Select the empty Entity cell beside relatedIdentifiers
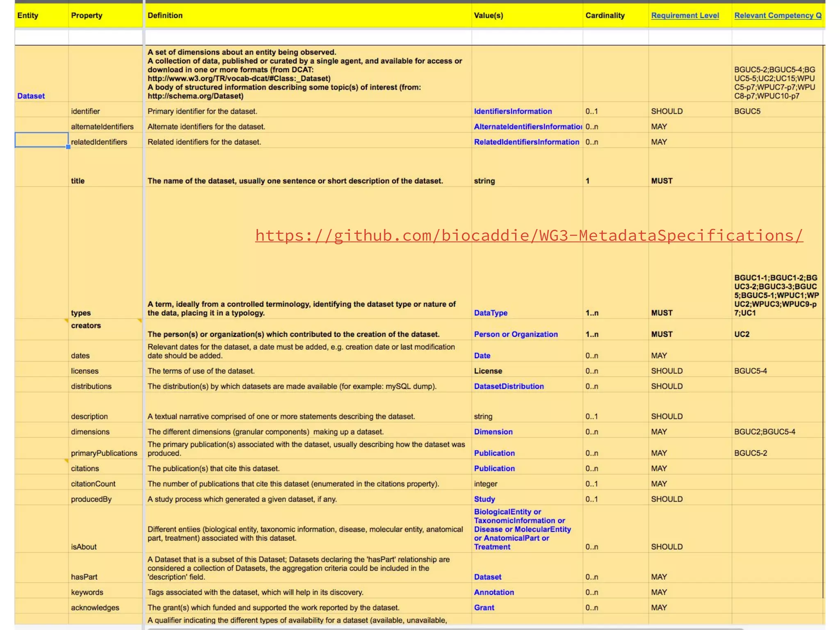 [41, 140]
